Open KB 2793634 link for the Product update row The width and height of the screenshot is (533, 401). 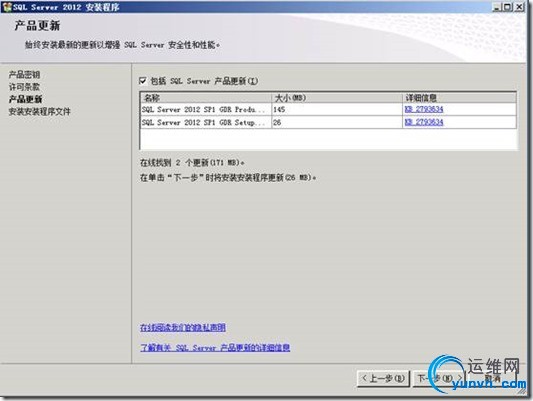(x=424, y=109)
